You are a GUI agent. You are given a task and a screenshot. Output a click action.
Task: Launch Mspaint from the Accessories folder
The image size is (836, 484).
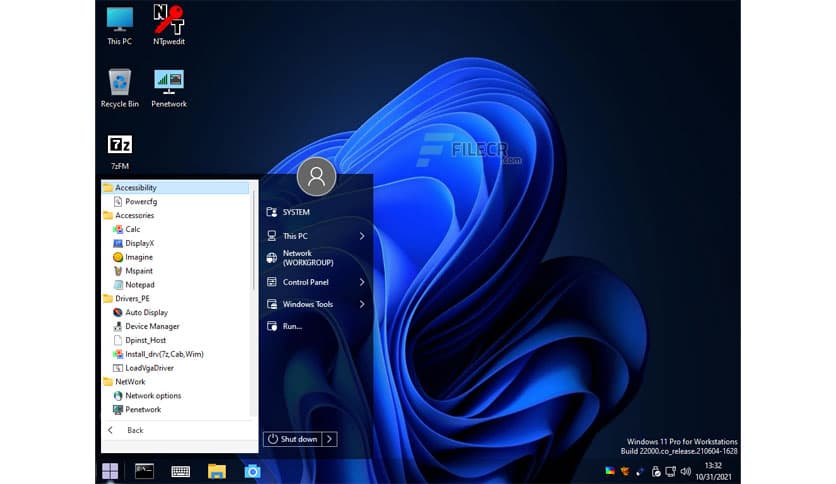139,271
